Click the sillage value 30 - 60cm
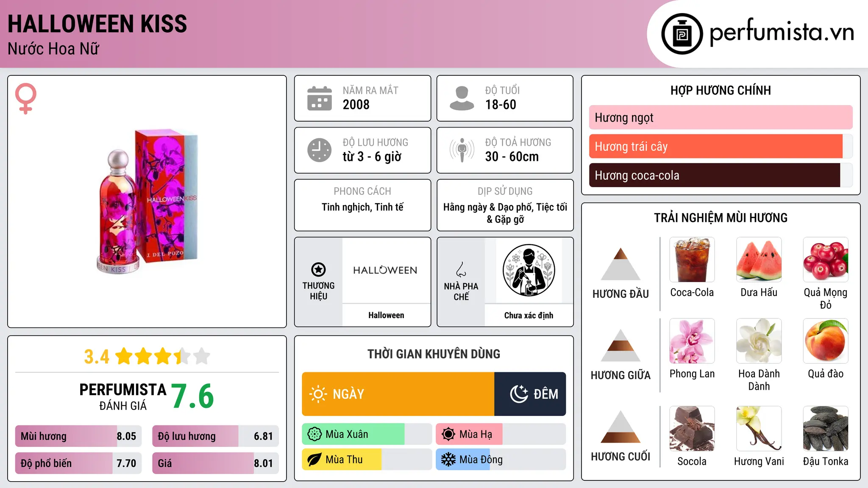Viewport: 868px width, 488px height. 512,157
